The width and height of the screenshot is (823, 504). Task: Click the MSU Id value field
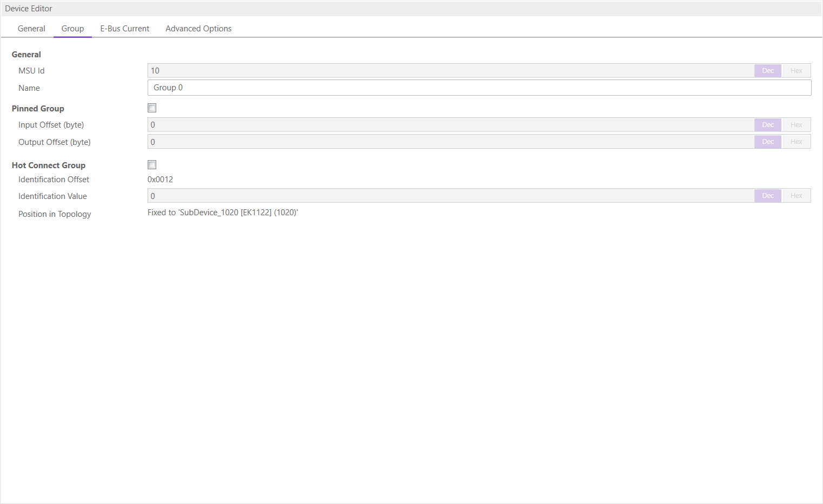450,71
